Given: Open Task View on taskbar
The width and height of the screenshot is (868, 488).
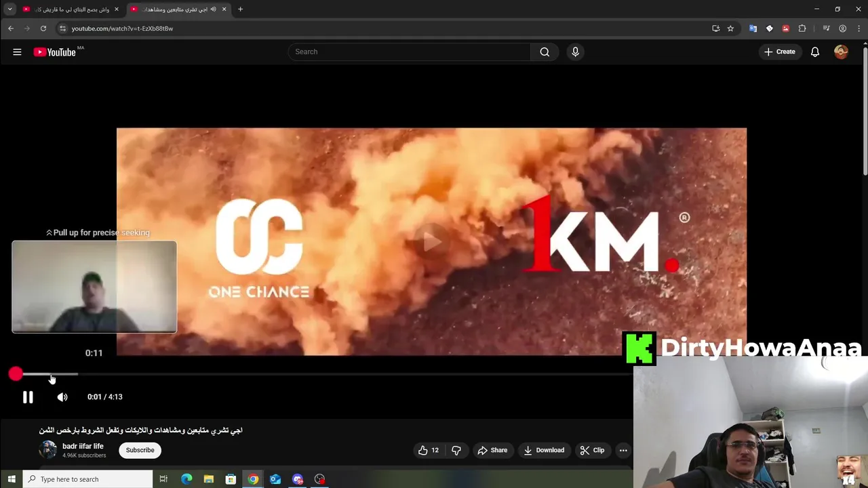Looking at the screenshot, I should (x=163, y=479).
